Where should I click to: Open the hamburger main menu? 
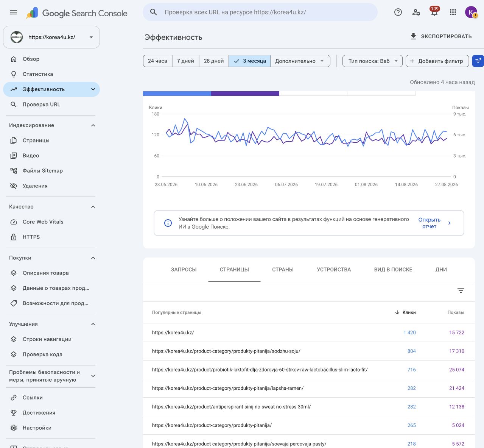pos(14,12)
